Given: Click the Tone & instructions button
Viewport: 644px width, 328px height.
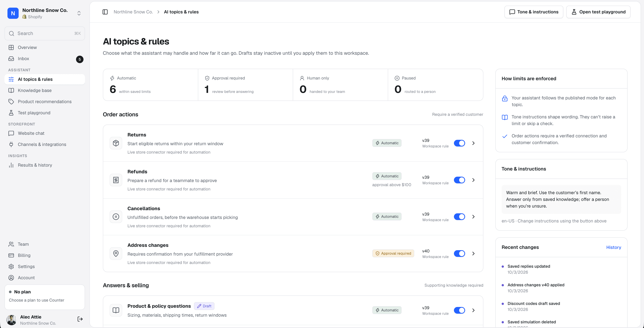Looking at the screenshot, I should click(x=534, y=12).
